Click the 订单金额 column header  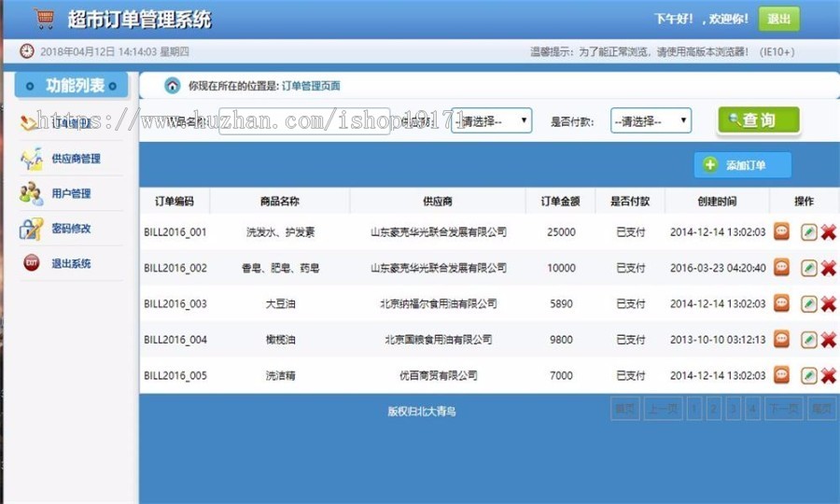[560, 202]
